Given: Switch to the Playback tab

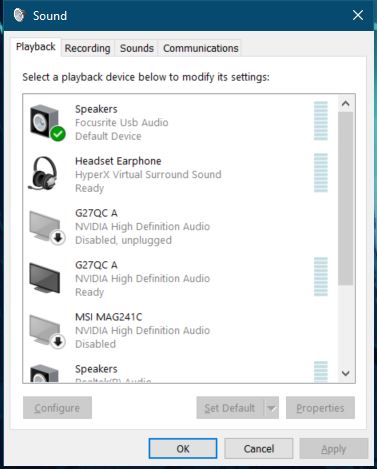Looking at the screenshot, I should 36,47.
